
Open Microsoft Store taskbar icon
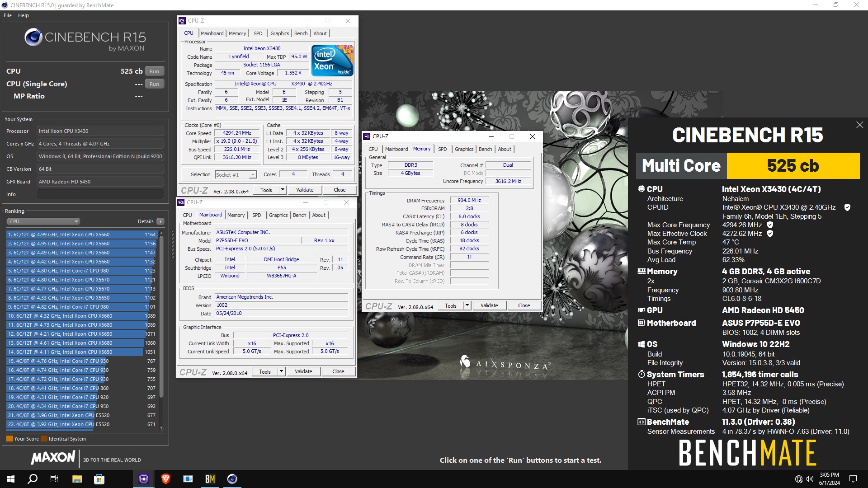(x=99, y=479)
